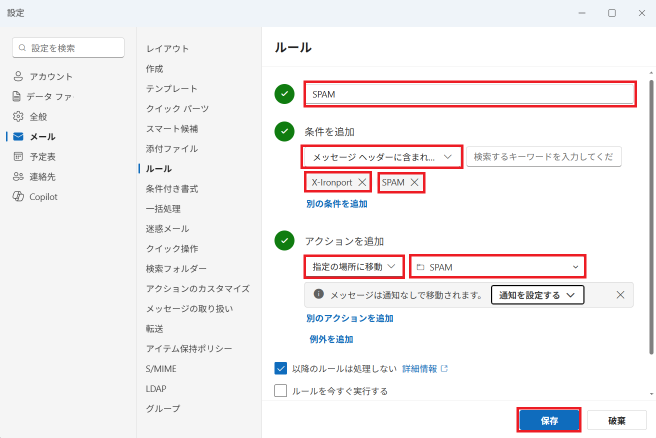Open the message header condition dropdown
656x438 pixels.
tap(382, 157)
